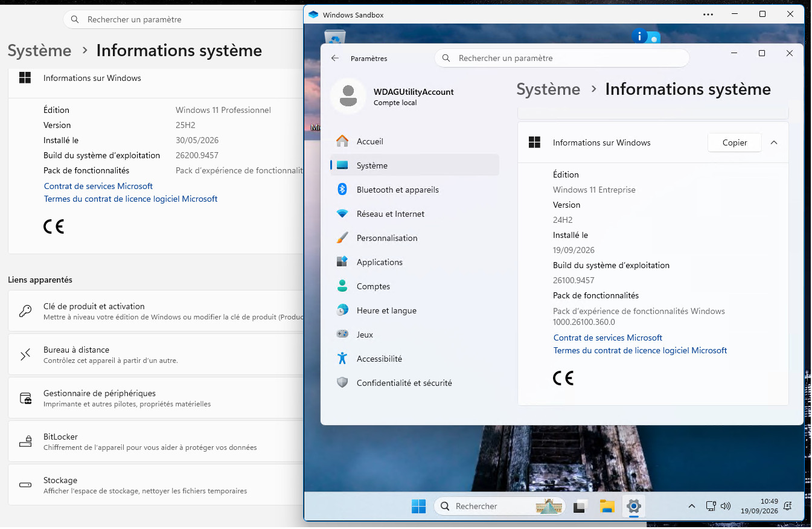The width and height of the screenshot is (812, 529).
Task: Open Contrat de services Microsoft in the Sandbox
Action: click(x=608, y=338)
